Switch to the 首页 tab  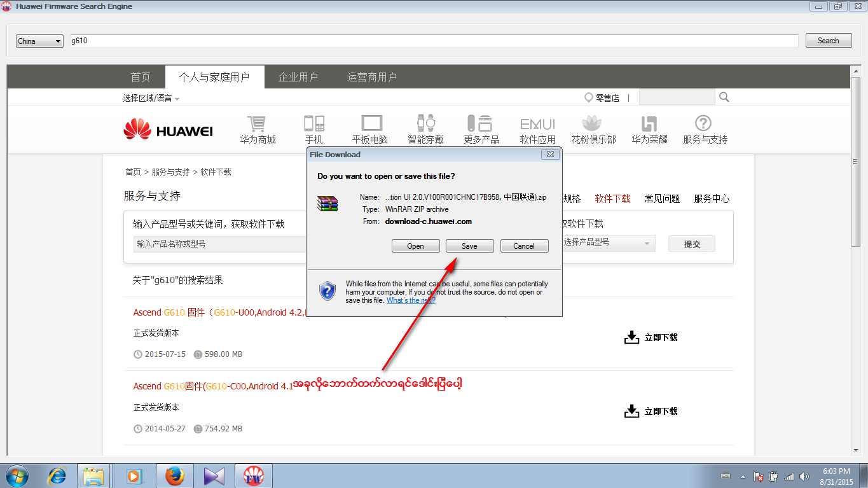coord(141,77)
